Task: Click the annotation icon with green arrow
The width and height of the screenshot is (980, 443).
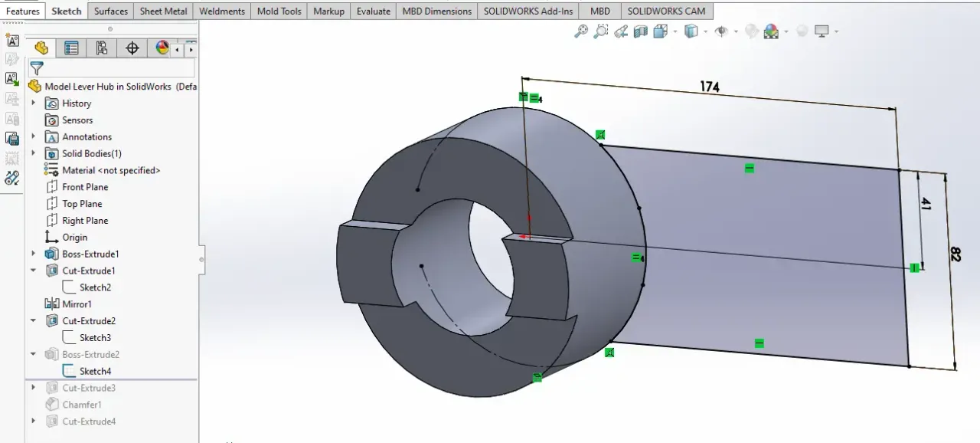Action: [12, 79]
